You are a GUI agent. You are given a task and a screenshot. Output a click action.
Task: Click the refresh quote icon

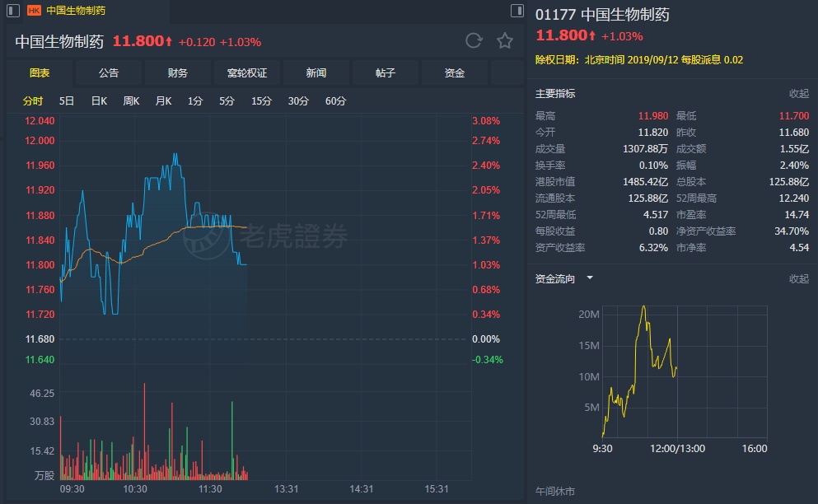(x=474, y=40)
